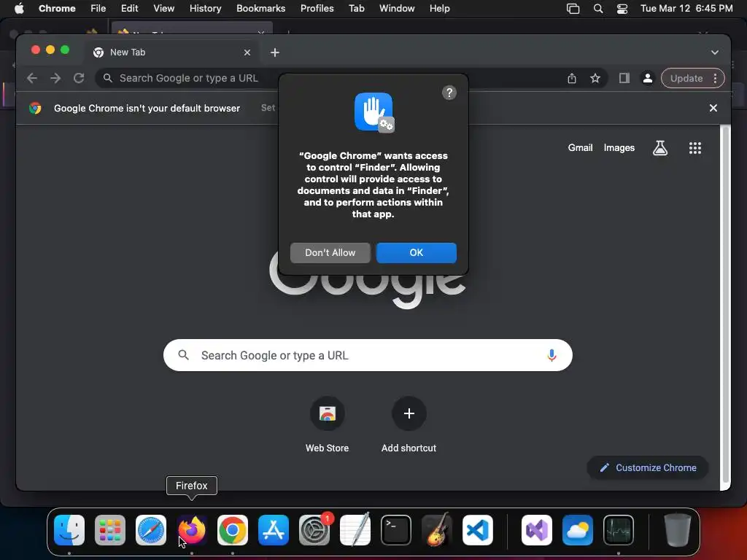
Task: Open Visual Studio Code from Dock
Action: (477, 530)
